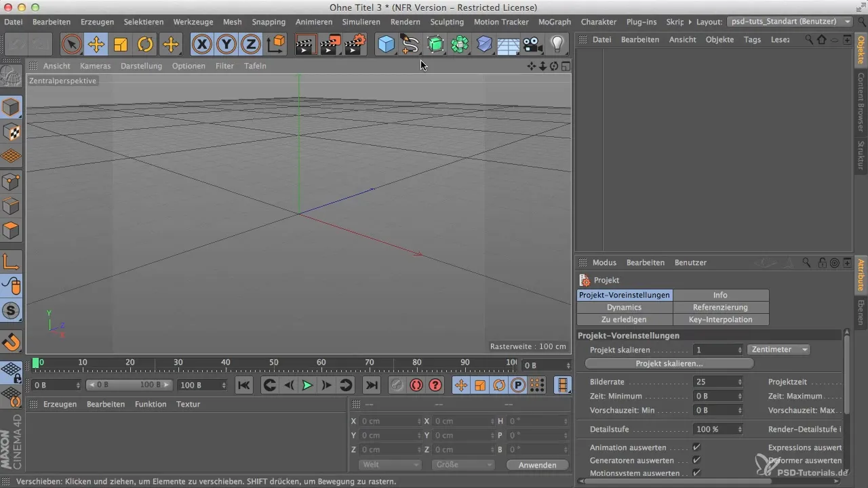
Task: Open the Darstellung viewport menu
Action: (141, 66)
